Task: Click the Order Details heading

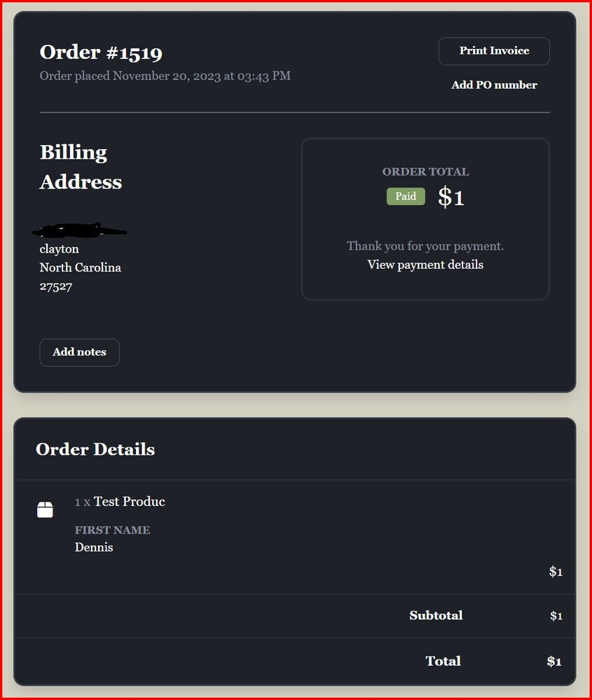Action: (x=95, y=449)
